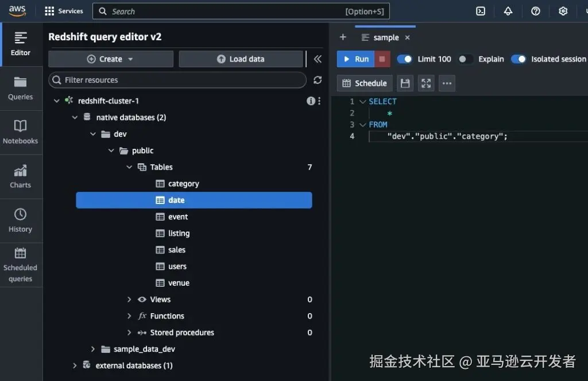The image size is (588, 381).
Task: Fold the FROM line in editor
Action: (x=363, y=125)
